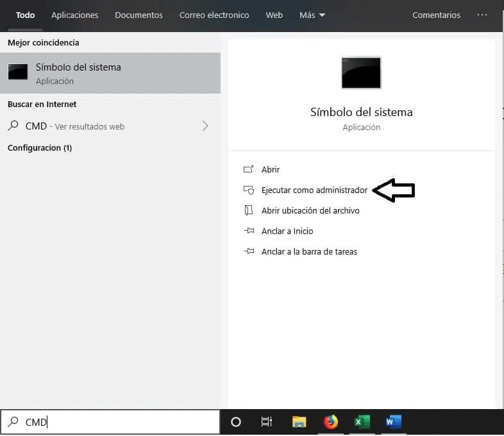Choose Abrir ubicación del archivo
The width and height of the screenshot is (504, 436).
310,210
